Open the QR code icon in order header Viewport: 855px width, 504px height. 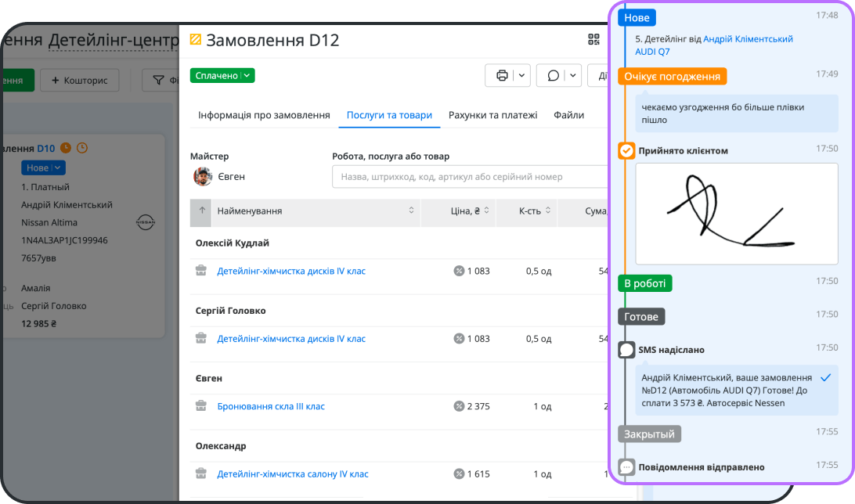click(593, 39)
